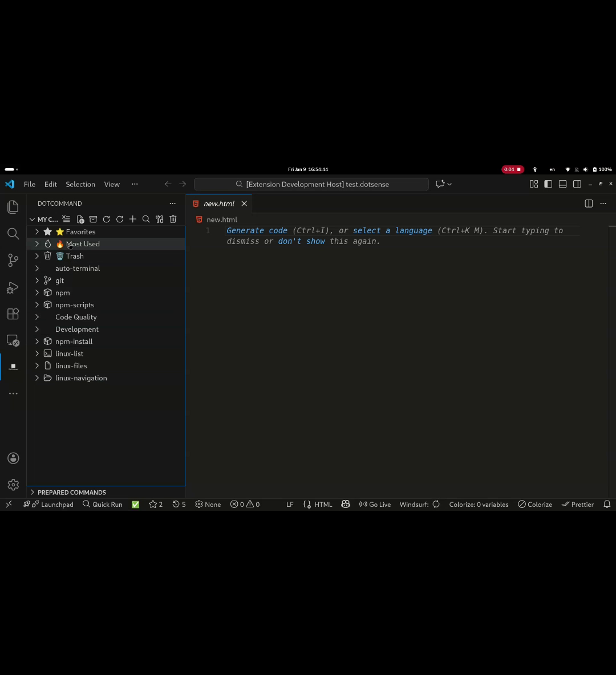Click the notifications bell in status bar
This screenshot has width=616, height=675.
(x=606, y=504)
